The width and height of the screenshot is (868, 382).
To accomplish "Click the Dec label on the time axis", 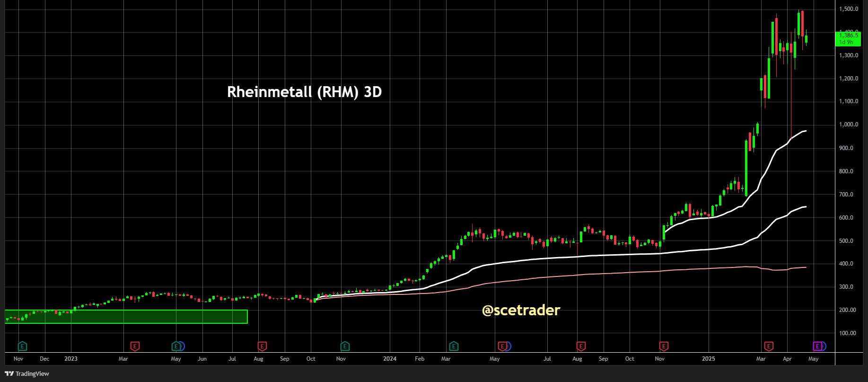I will click(44, 359).
